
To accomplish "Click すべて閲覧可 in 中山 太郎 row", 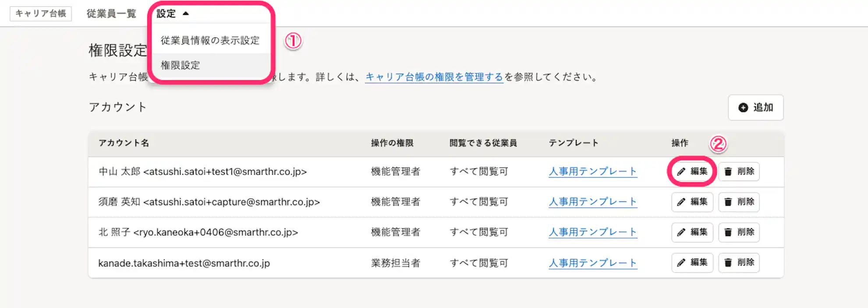I will click(x=479, y=171).
